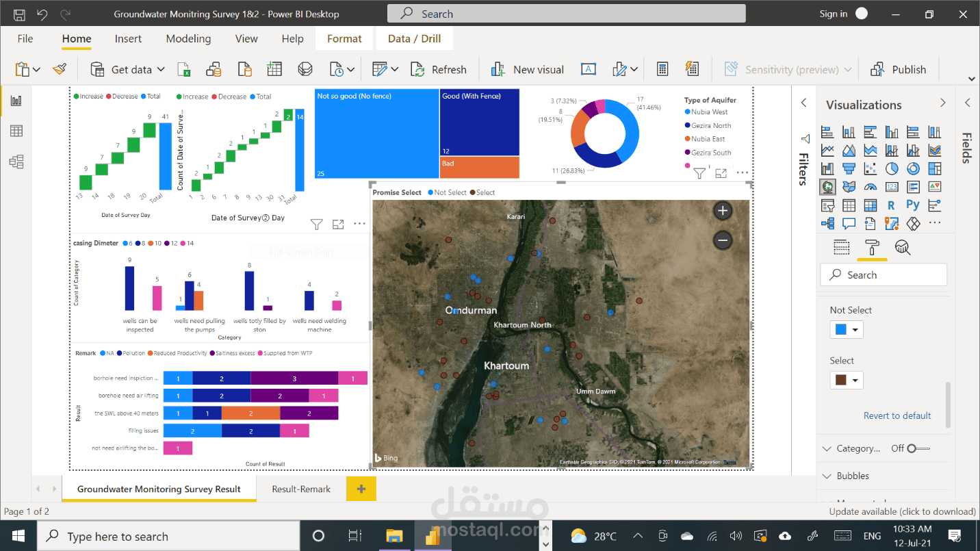
Task: Add a new page with plus tab
Action: tap(361, 489)
